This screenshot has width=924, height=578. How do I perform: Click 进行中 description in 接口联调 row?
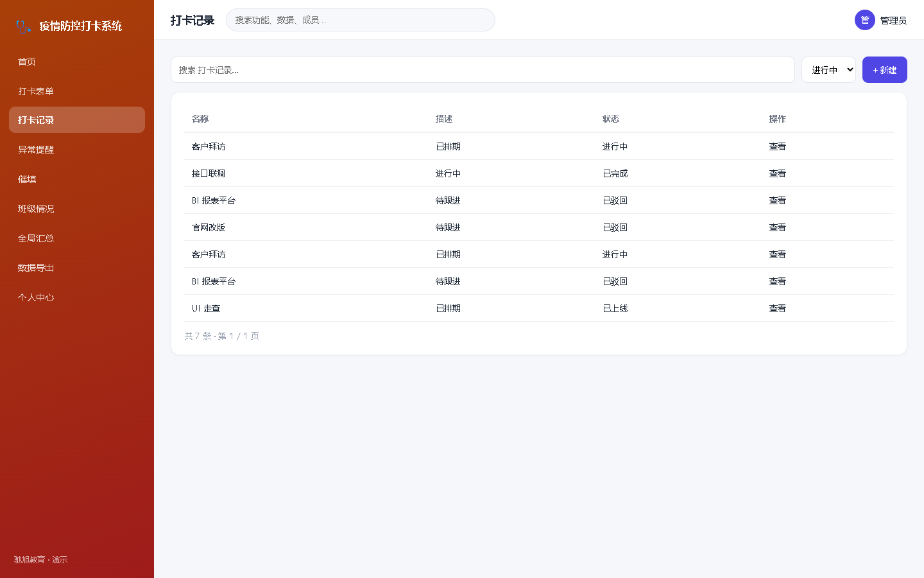pyautogui.click(x=449, y=173)
